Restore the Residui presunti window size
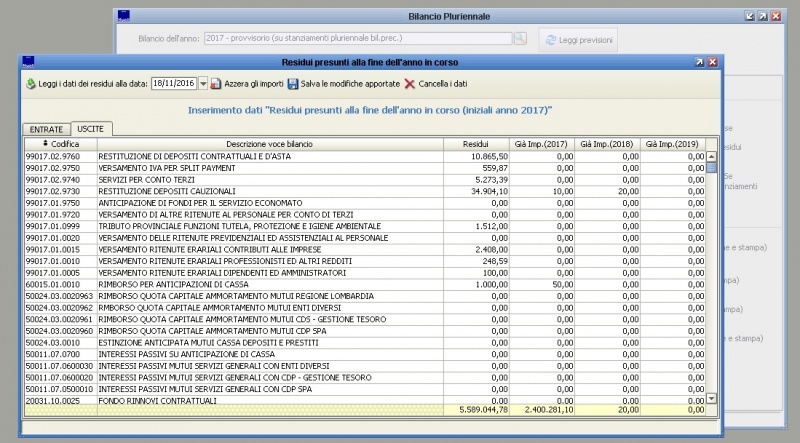Viewport: 800px width, 443px height. click(699, 62)
